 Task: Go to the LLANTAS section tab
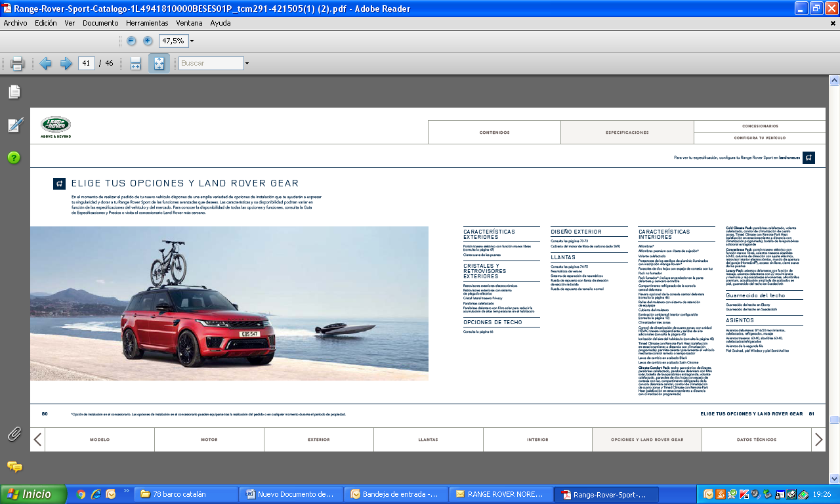(x=428, y=440)
